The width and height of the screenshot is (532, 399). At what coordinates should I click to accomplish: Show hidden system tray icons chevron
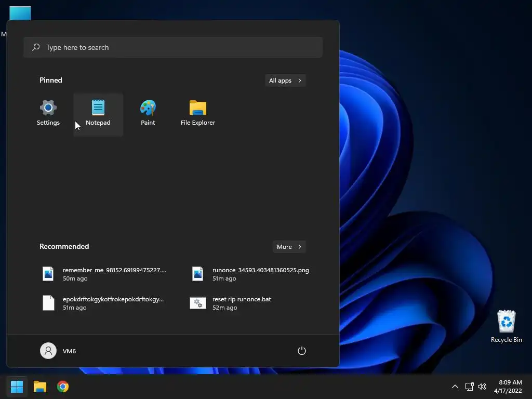[x=455, y=387]
